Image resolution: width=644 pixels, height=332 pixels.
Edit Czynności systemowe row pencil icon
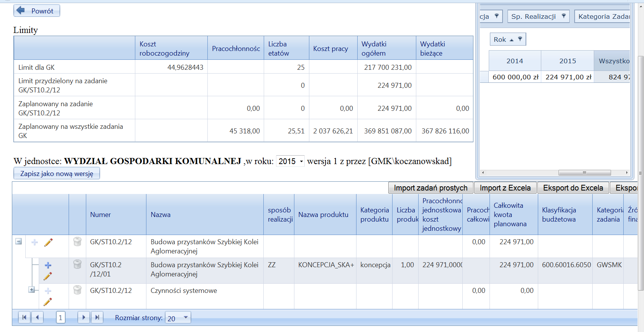[x=48, y=302]
